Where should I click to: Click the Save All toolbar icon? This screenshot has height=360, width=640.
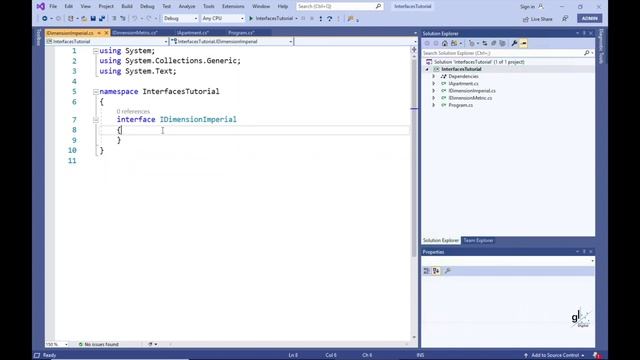pos(102,19)
